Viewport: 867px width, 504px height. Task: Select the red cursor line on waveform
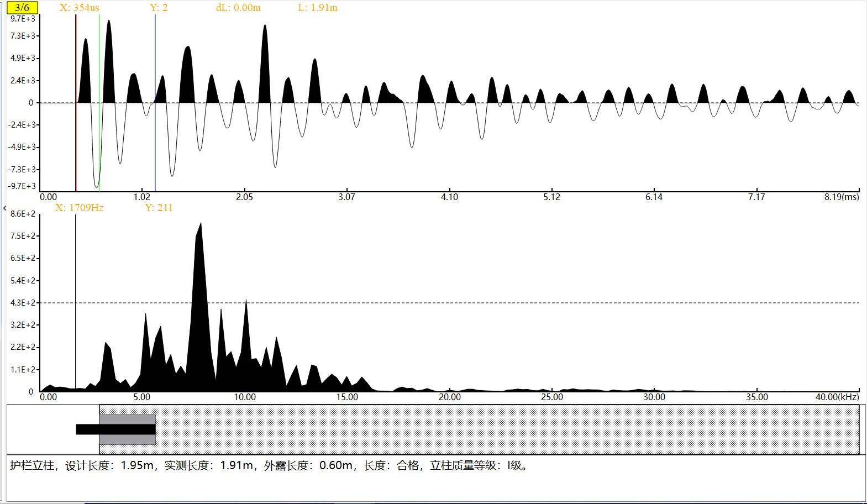[76, 138]
